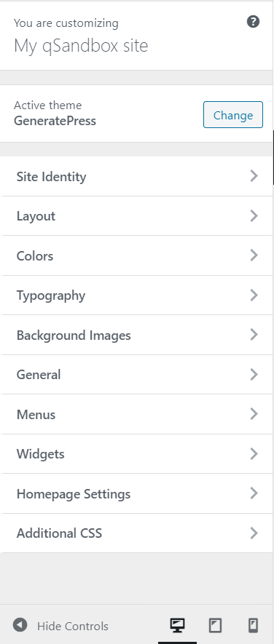Open the Site Identity section
The image size is (274, 644).
click(x=136, y=176)
